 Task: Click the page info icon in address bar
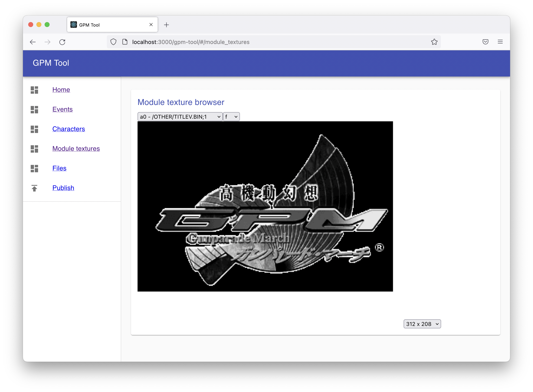pyautogui.click(x=125, y=42)
